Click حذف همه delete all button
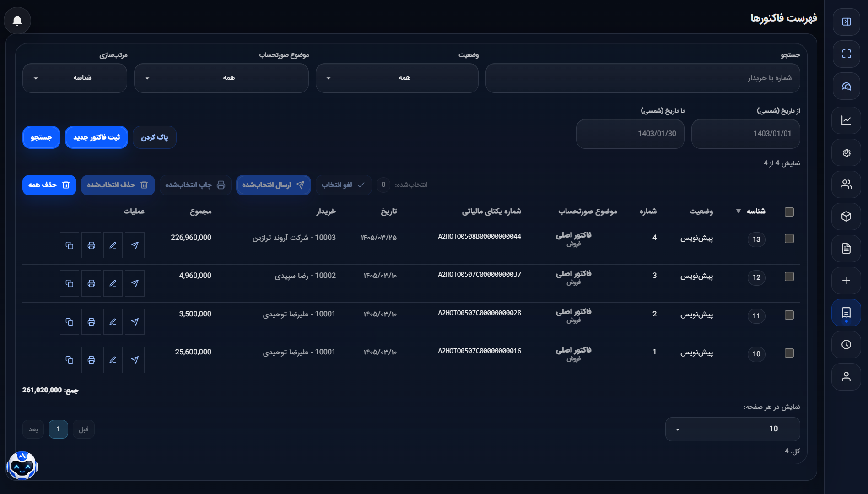This screenshot has width=868, height=494. tap(49, 185)
